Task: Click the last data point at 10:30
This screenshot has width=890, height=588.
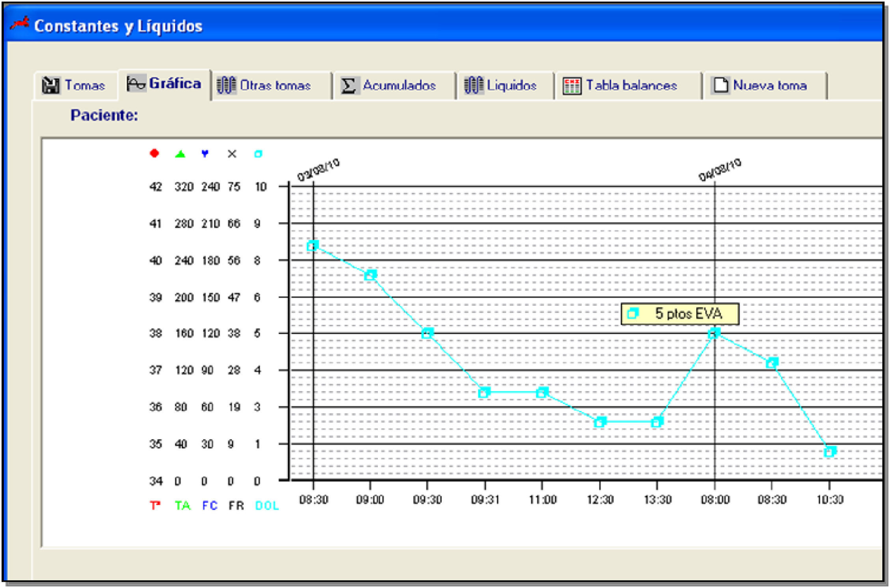Action: 830,451
